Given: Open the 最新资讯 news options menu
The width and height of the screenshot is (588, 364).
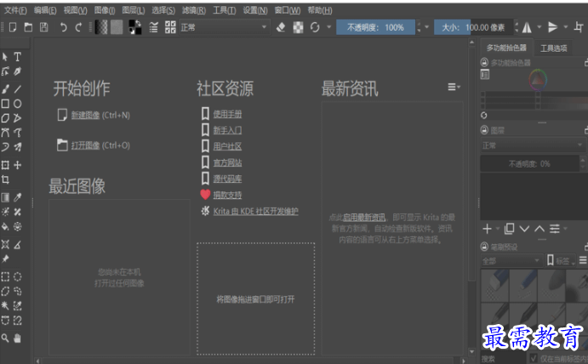Looking at the screenshot, I should [454, 87].
